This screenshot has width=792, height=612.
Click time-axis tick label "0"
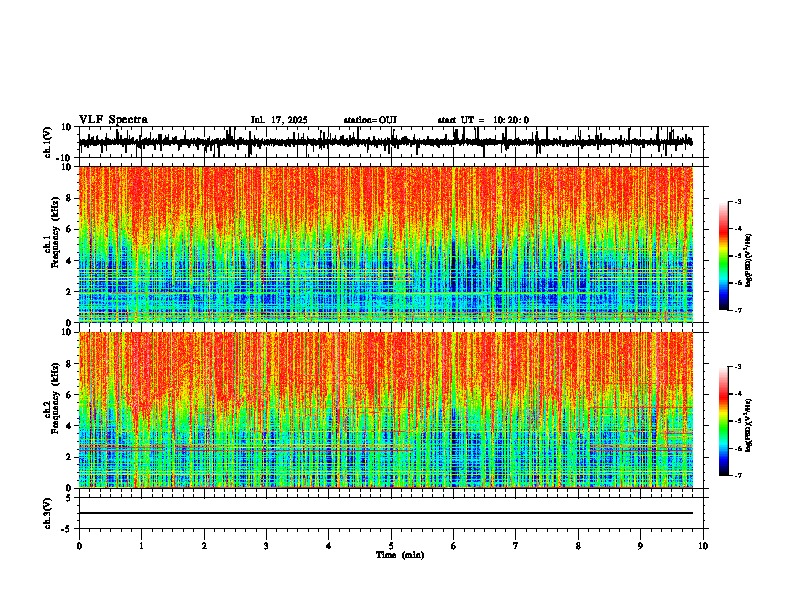79,546
